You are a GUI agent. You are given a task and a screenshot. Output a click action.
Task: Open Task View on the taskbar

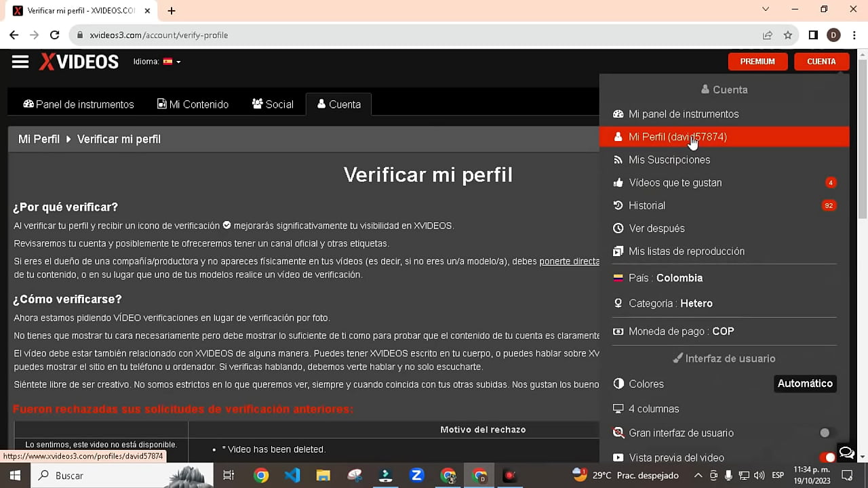click(229, 476)
